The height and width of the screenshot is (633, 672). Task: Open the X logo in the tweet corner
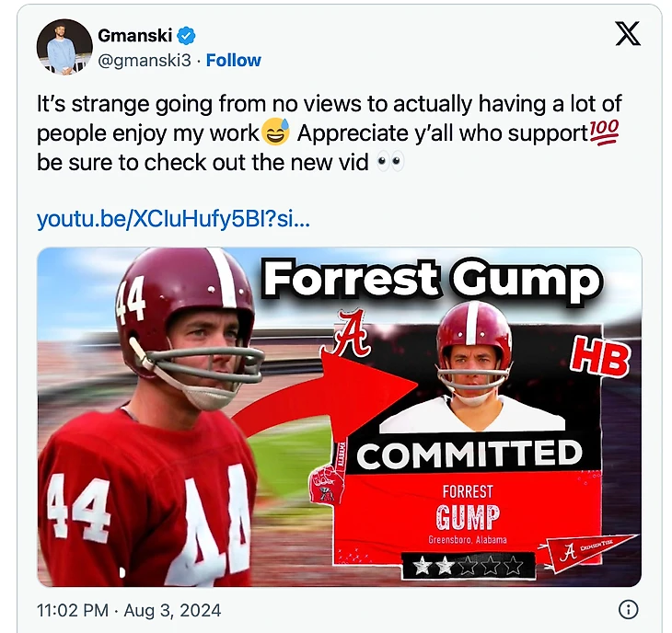[628, 33]
